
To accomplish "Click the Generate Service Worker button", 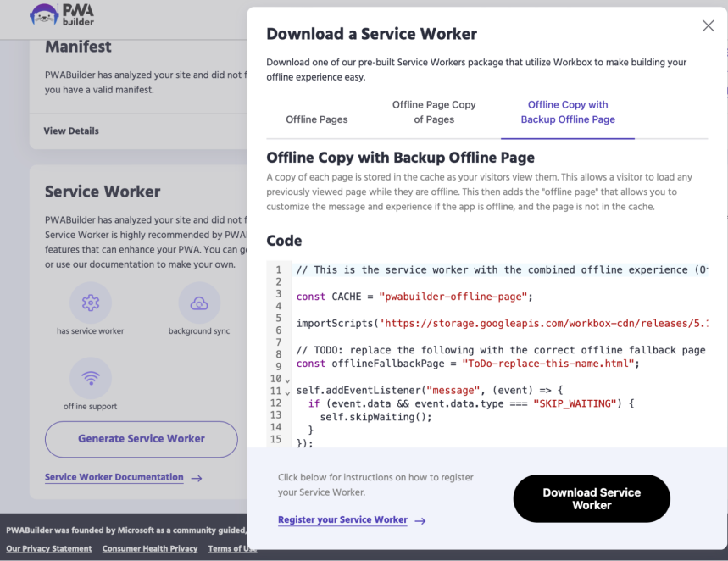I will (142, 439).
